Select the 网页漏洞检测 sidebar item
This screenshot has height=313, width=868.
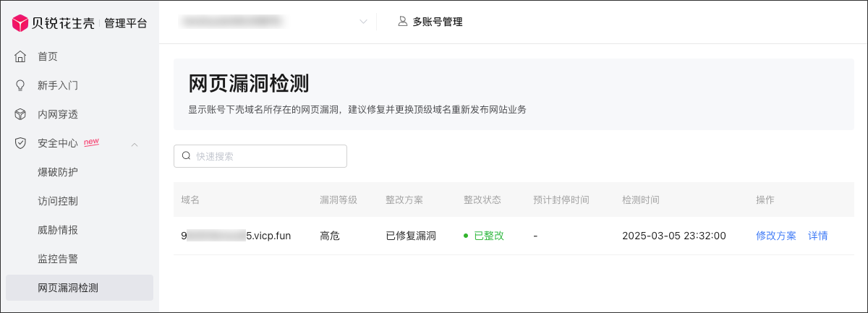(x=68, y=288)
